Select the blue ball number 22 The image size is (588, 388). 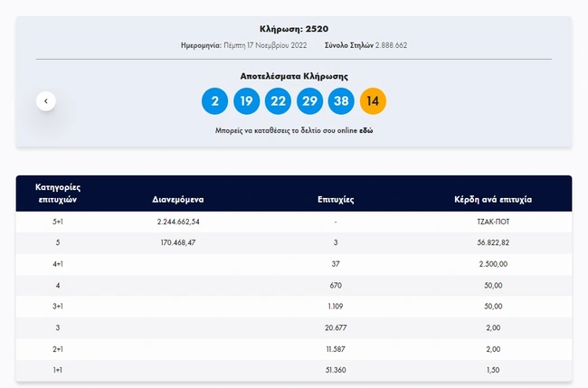point(278,101)
